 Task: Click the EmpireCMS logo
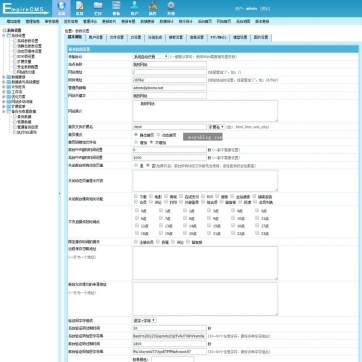pos(26,8)
